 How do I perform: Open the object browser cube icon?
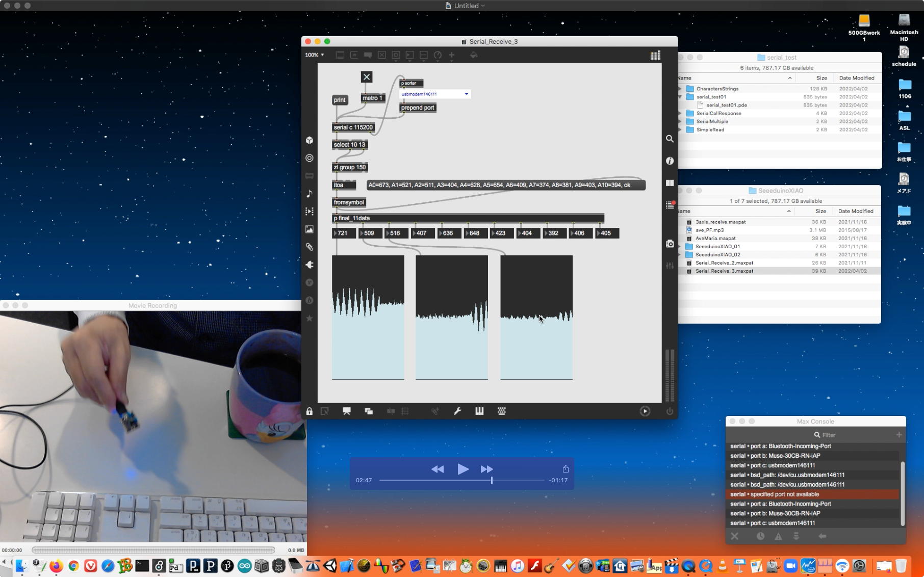310,140
